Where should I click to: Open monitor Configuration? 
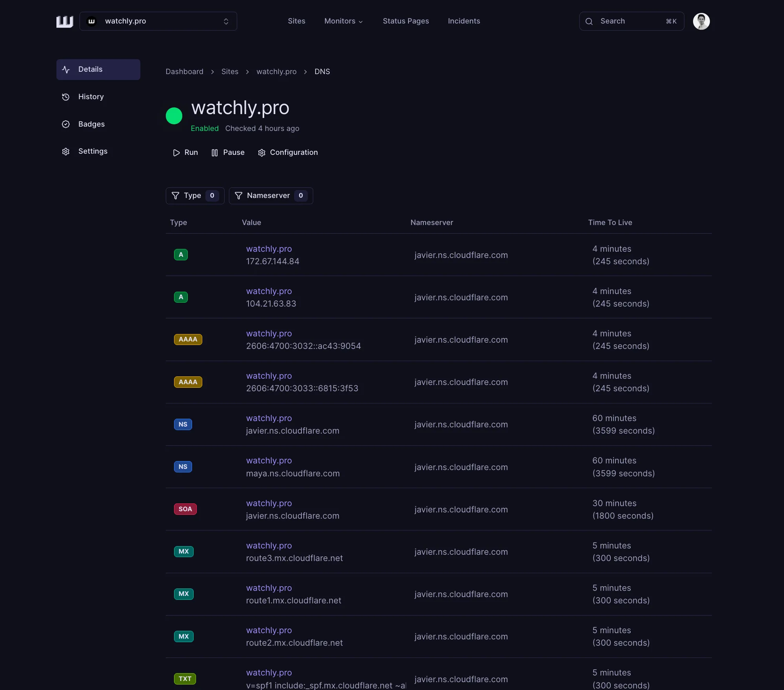coord(288,153)
